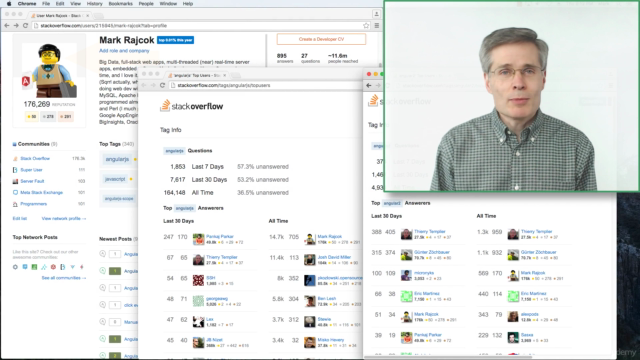The height and width of the screenshot is (360, 640).
Task: Open Eric Martinez in angular2 Last 30 Days
Action: (x=427, y=293)
